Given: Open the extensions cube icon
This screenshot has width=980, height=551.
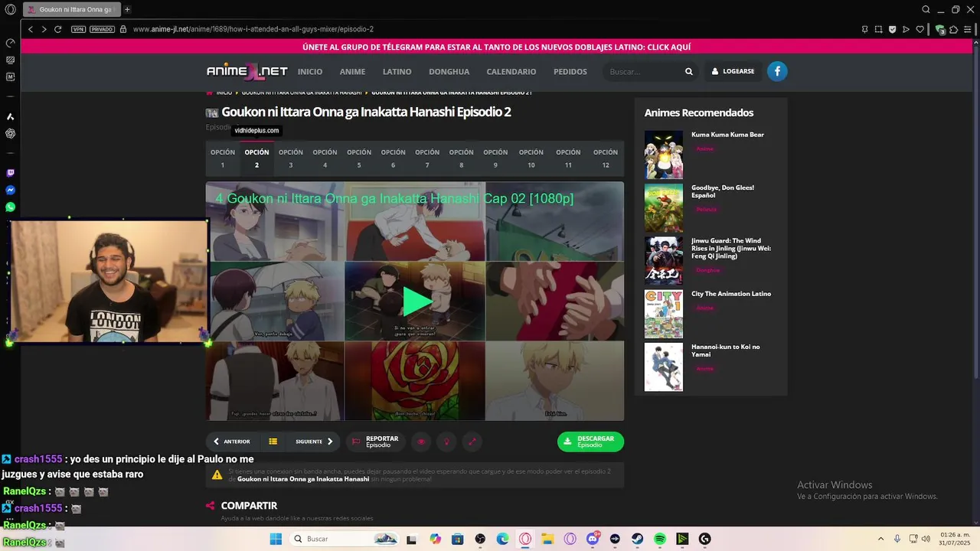Looking at the screenshot, I should [953, 29].
